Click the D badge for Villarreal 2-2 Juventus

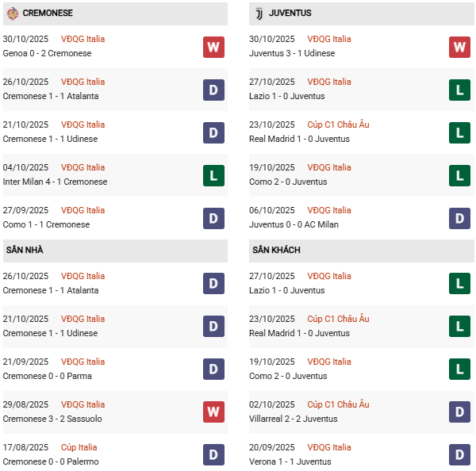[459, 412]
